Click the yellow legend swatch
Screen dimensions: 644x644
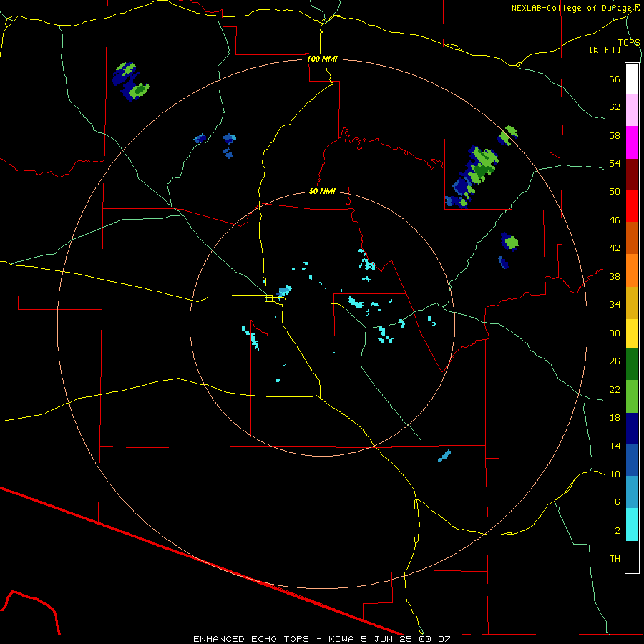click(632, 333)
